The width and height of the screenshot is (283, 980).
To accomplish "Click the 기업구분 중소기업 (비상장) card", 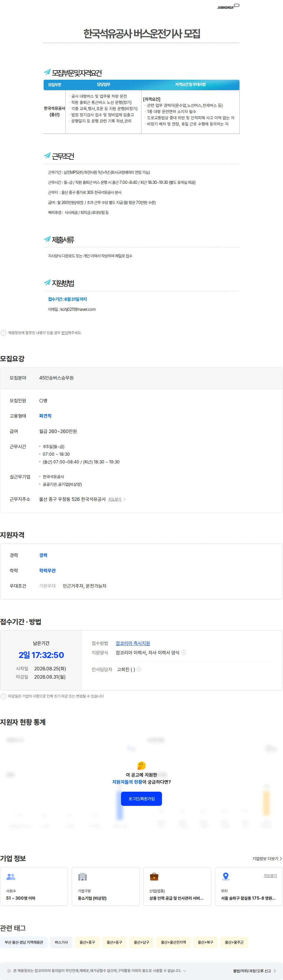I will [106, 886].
